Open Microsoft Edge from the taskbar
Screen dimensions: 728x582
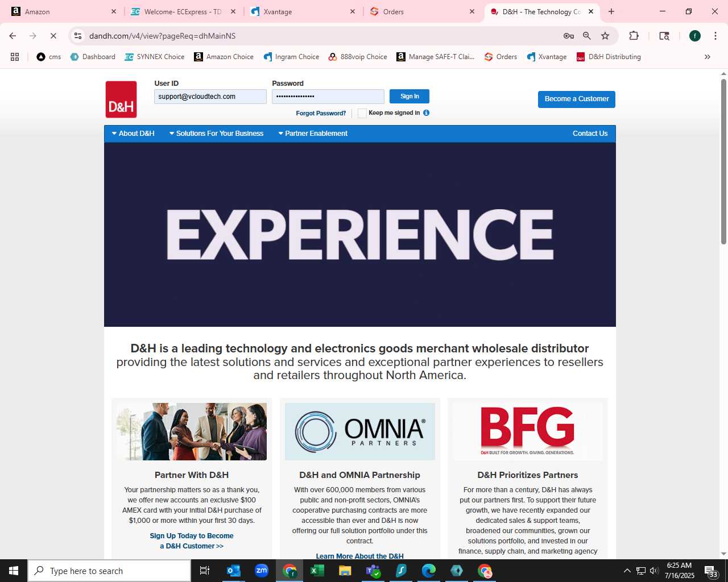[428, 571]
